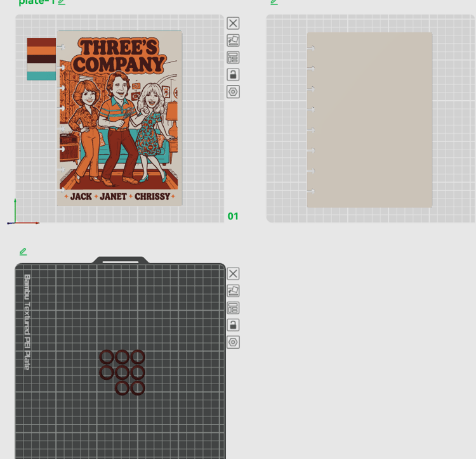
Task: Pick the teal color strip
Action: point(42,76)
